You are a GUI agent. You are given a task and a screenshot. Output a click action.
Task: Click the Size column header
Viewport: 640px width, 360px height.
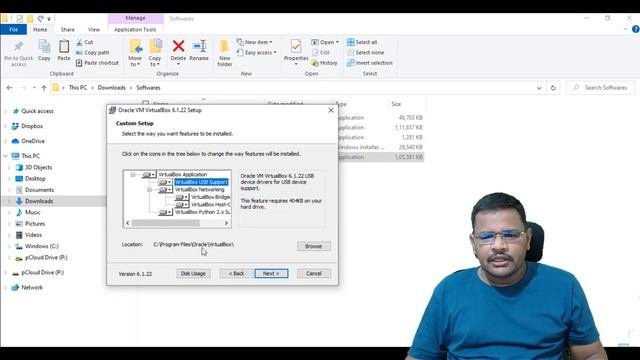click(x=396, y=104)
